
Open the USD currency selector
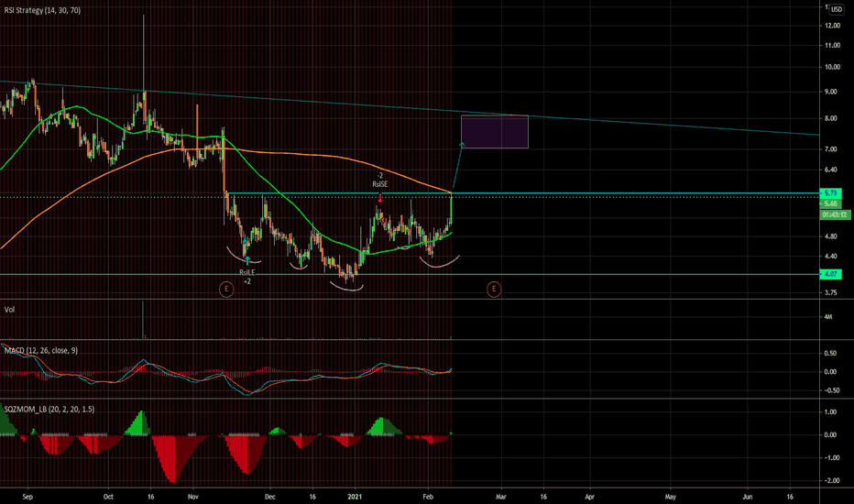tap(836, 9)
